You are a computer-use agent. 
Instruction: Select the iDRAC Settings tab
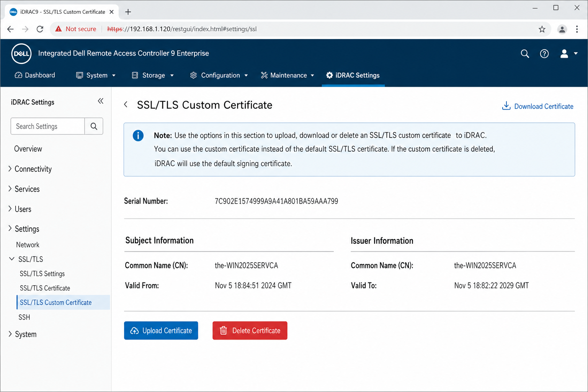click(353, 75)
